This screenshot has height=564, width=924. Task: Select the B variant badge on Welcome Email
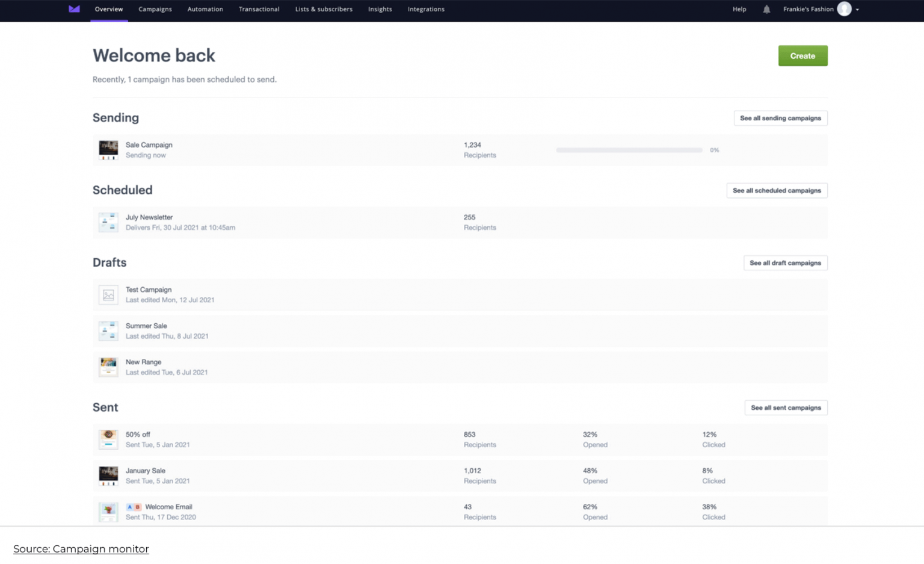pyautogui.click(x=139, y=507)
